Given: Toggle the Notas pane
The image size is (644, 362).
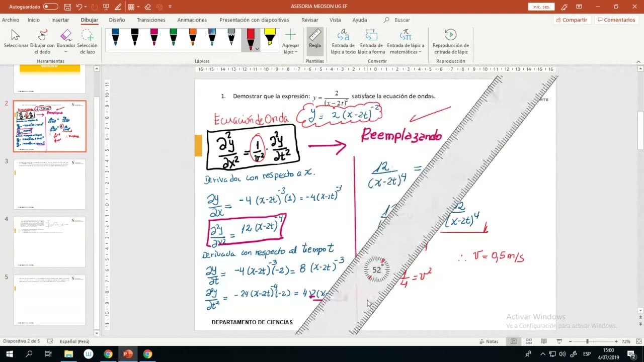Looking at the screenshot, I should (489, 341).
